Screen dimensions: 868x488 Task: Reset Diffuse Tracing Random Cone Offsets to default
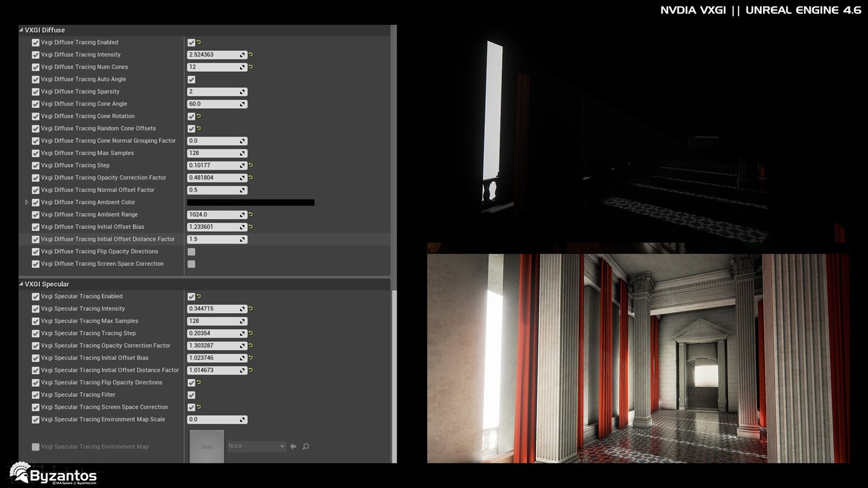[x=199, y=128]
